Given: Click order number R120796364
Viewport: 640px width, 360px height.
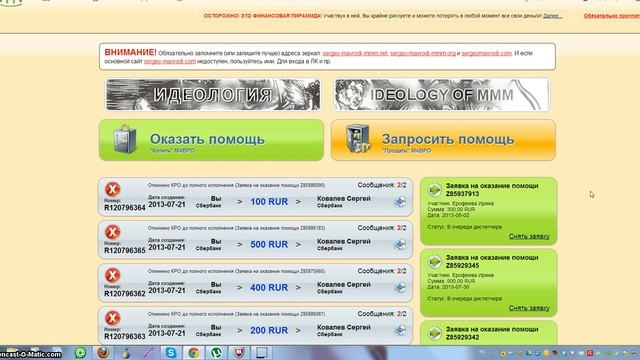Looking at the screenshot, I should click(124, 208).
